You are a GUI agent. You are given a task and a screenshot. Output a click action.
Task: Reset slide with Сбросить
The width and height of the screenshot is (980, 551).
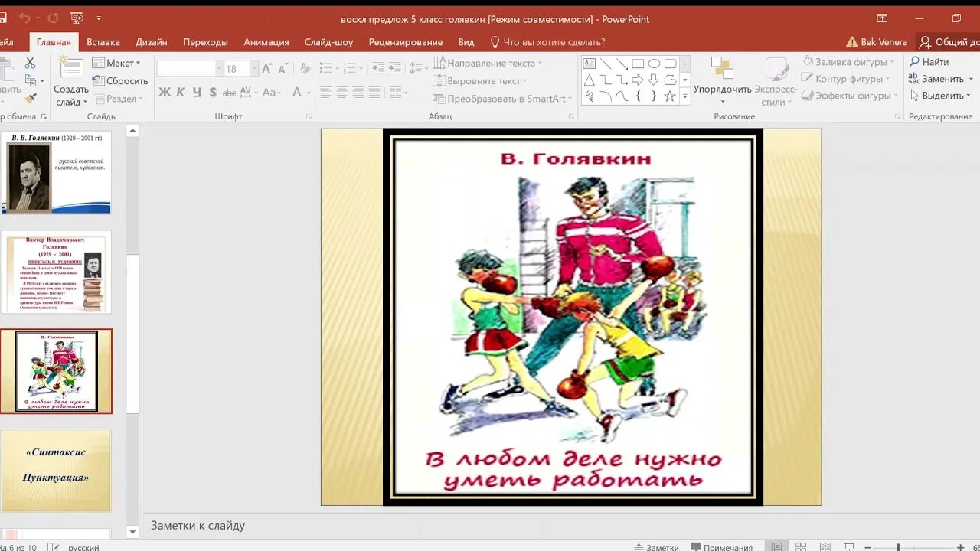pos(120,81)
